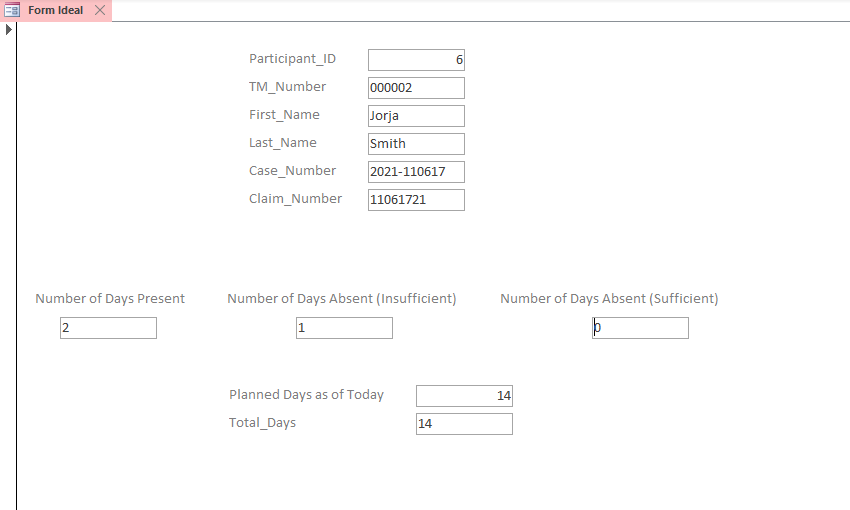Click the record selector arrow
Viewport: 850px width, 510px height.
9,30
